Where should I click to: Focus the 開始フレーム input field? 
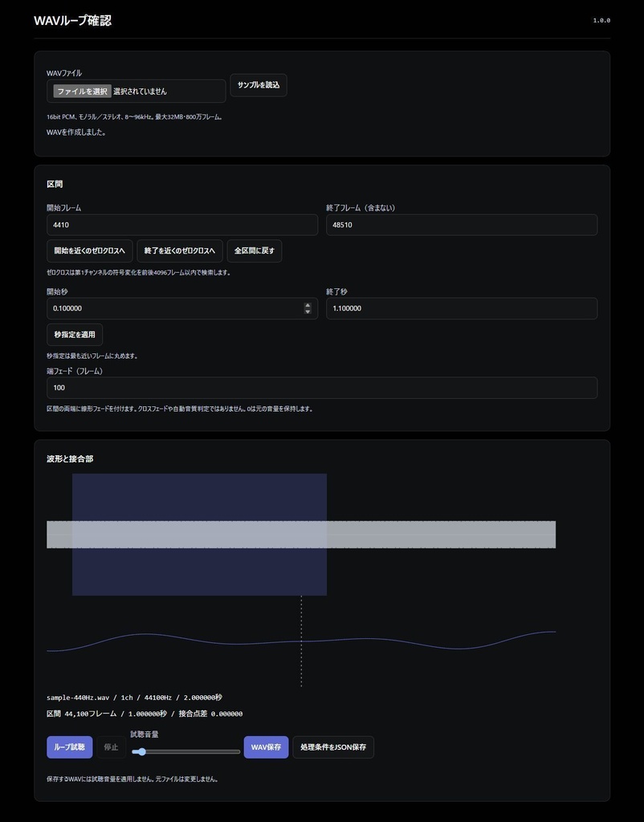point(182,225)
